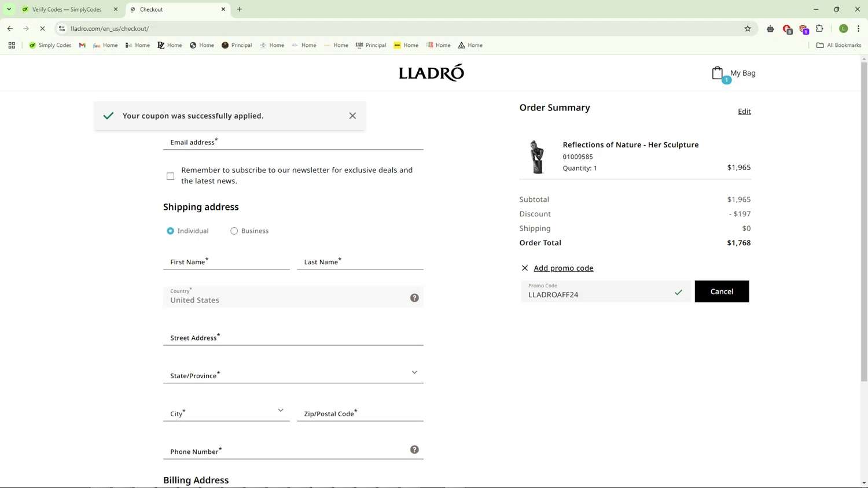Click the Phone Number help icon
The image size is (868, 488).
click(x=414, y=450)
